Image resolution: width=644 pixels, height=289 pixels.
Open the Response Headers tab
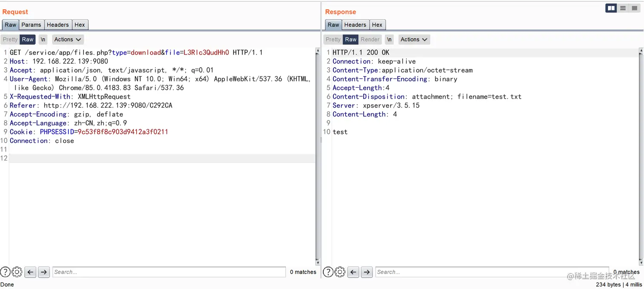point(355,25)
